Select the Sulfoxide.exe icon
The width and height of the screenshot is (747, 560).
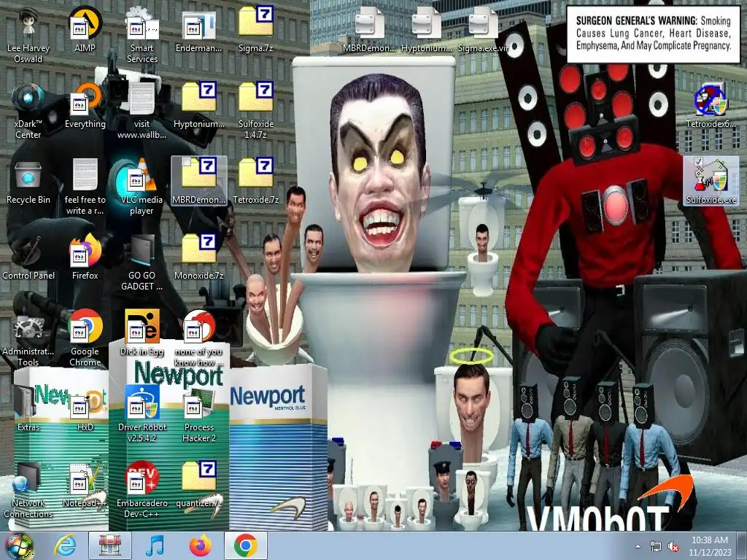[711, 182]
